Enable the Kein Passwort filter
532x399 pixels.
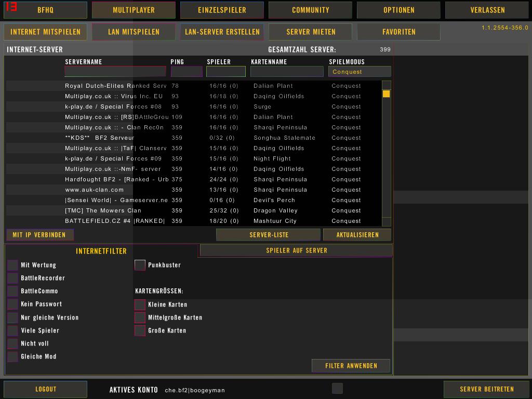(12, 304)
